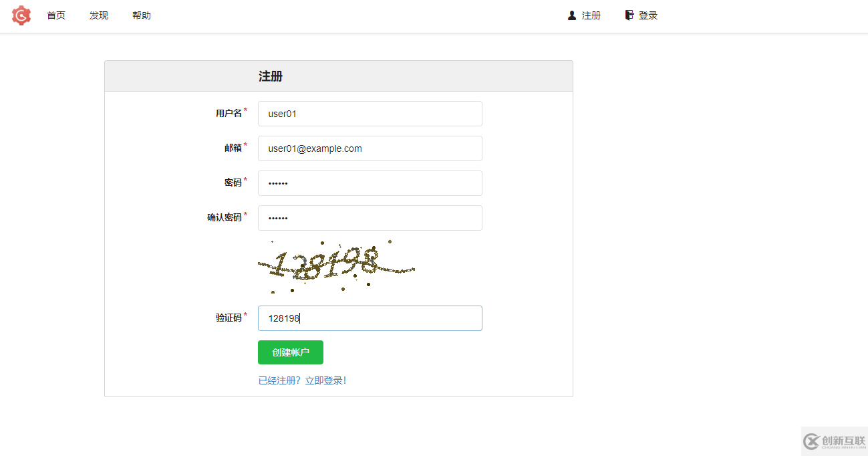Click inside the 邮箱 input field
The image size is (868, 456).
point(370,148)
